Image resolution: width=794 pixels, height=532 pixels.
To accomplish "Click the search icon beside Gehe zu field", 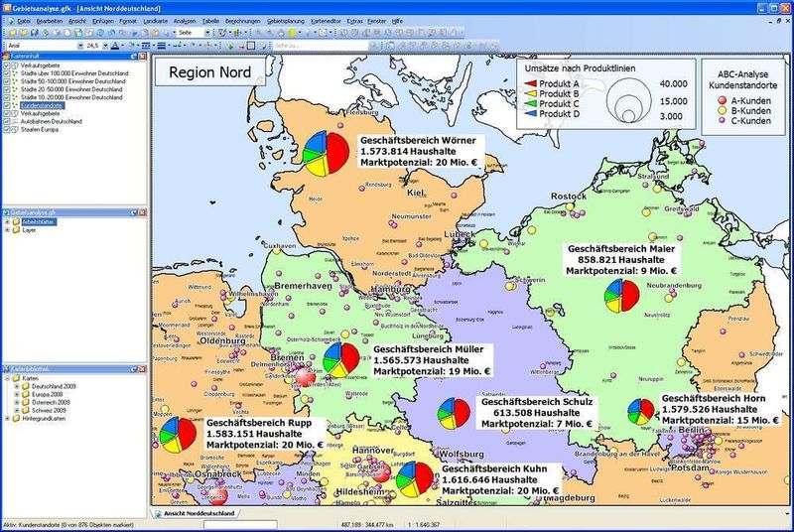I will (x=374, y=46).
